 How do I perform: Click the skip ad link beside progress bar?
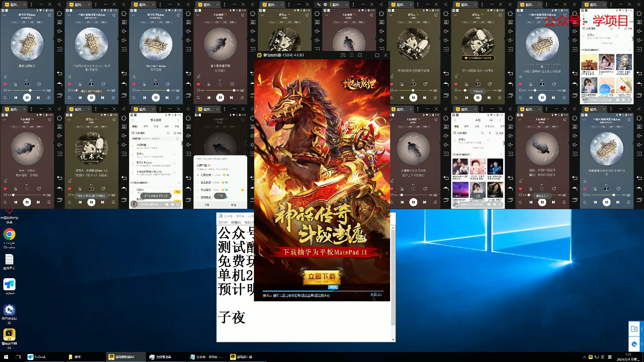click(376, 295)
